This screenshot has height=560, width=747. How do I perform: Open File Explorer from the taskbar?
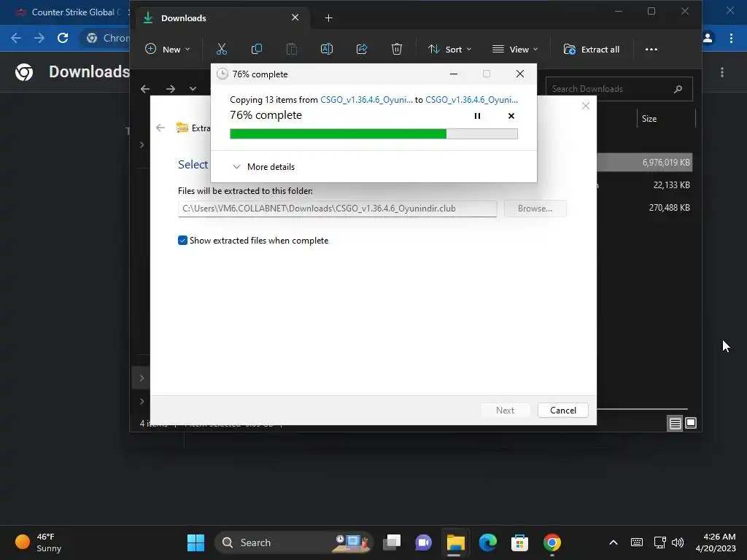(x=455, y=542)
